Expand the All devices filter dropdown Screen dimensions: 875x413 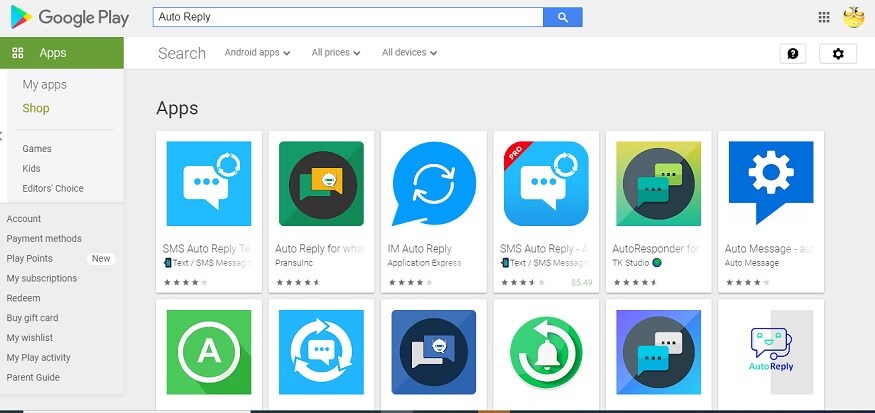pos(409,52)
